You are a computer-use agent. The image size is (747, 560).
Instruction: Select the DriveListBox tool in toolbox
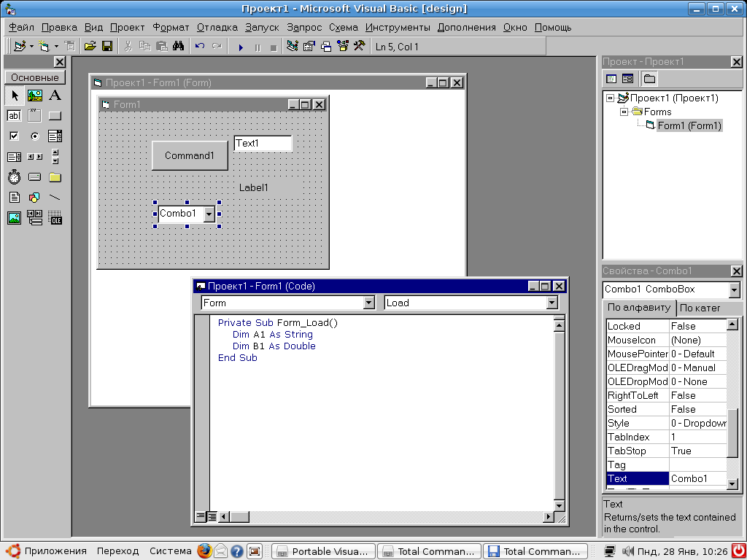click(35, 177)
